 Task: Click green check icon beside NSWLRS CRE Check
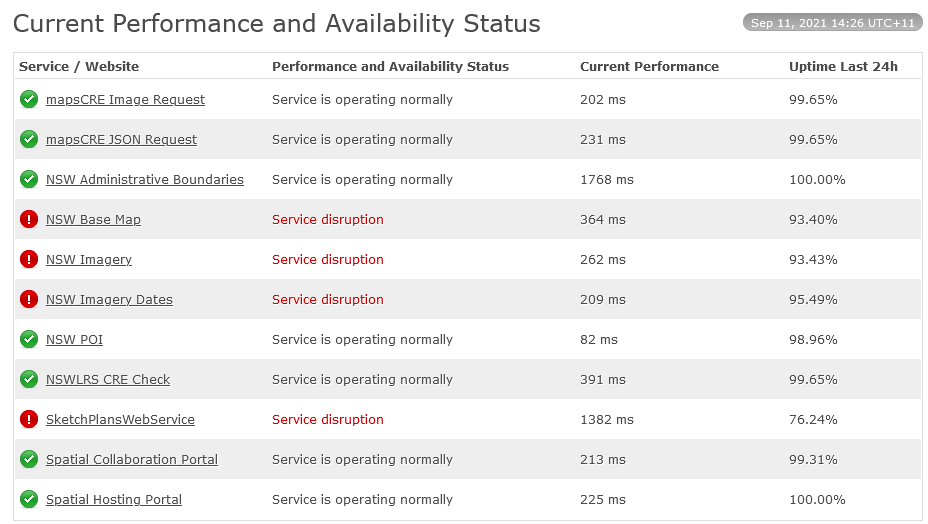click(x=28, y=380)
